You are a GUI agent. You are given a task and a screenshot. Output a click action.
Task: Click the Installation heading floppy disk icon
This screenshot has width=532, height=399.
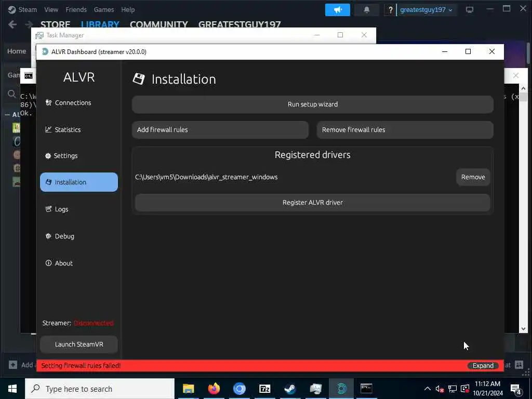138,79
